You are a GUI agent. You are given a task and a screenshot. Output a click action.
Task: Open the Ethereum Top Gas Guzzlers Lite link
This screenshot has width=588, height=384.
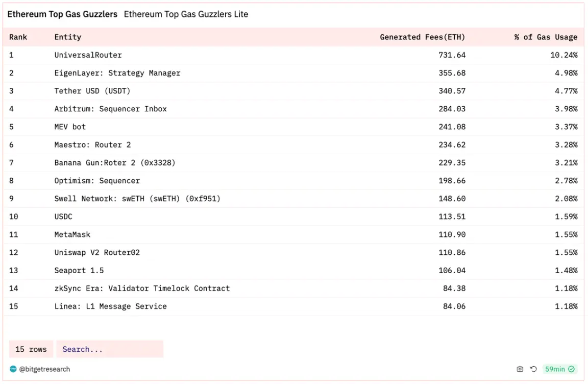(186, 14)
